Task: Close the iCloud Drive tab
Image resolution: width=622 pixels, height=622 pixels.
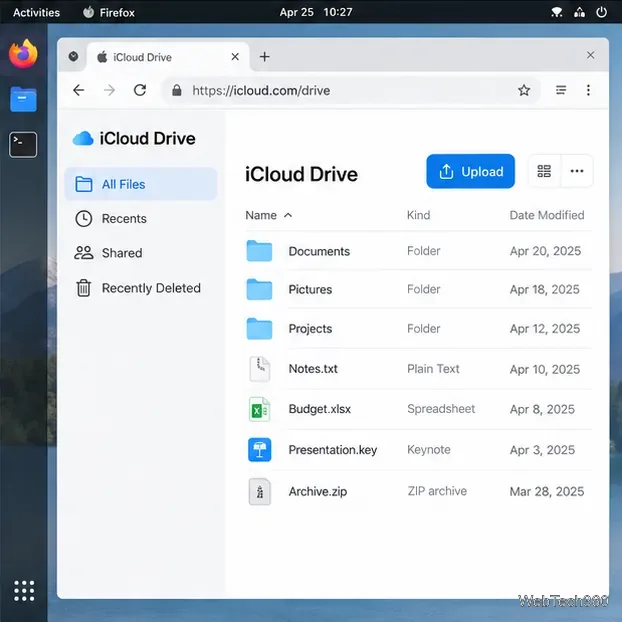Action: pyautogui.click(x=235, y=57)
